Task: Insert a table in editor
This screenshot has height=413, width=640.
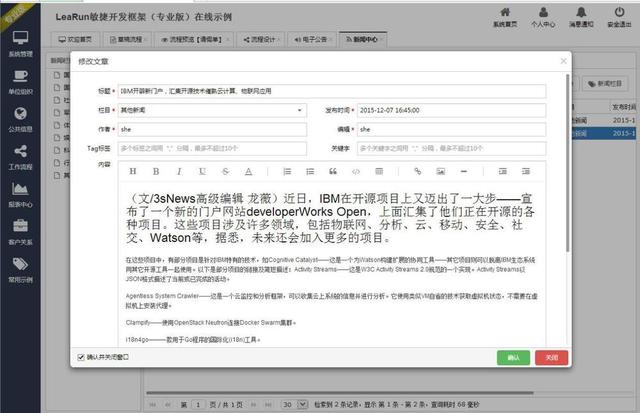Action: click(379, 171)
